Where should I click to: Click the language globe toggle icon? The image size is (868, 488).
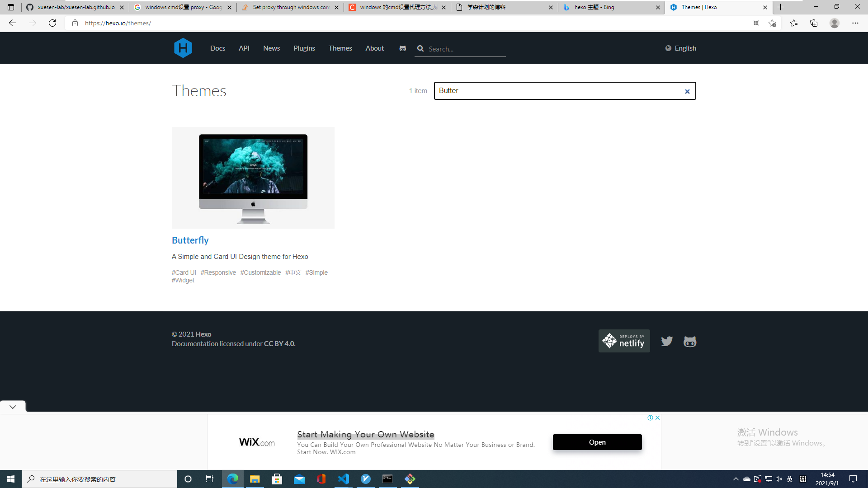pos(668,48)
